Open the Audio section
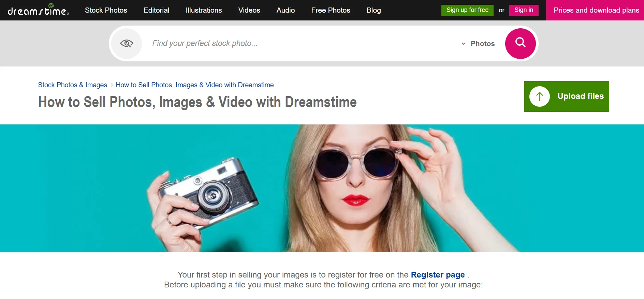Viewport: 644px width, 299px height. pos(286,10)
